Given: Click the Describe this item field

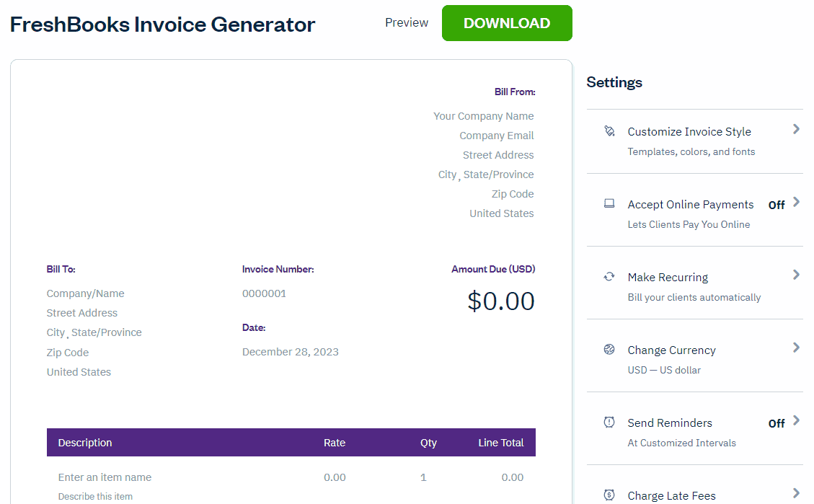Looking at the screenshot, I should coord(95,497).
